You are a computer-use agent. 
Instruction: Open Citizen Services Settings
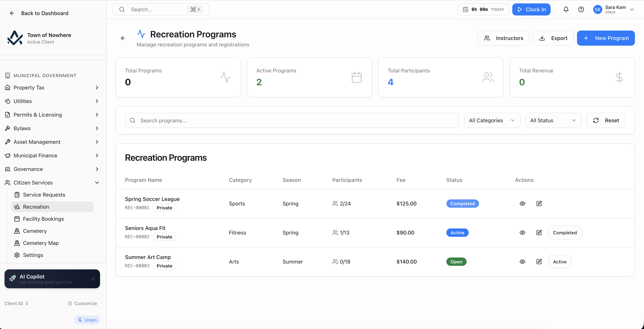(x=52, y=255)
